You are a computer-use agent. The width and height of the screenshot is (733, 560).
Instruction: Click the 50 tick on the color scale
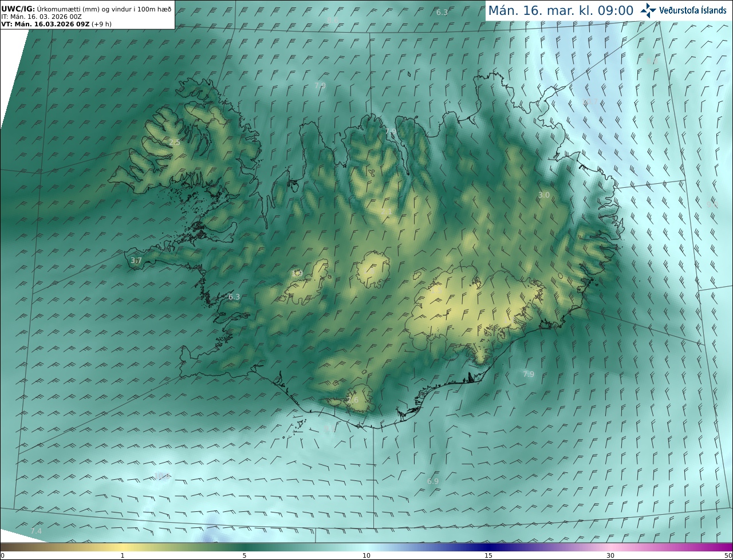tap(728, 555)
